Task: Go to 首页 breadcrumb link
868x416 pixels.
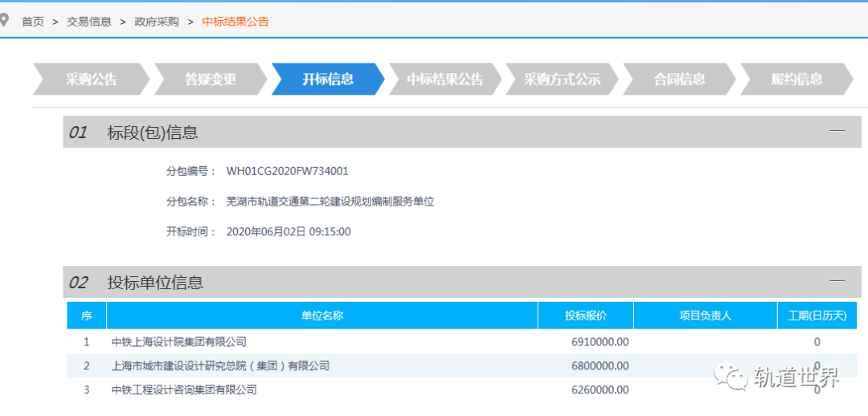Action: (33, 22)
